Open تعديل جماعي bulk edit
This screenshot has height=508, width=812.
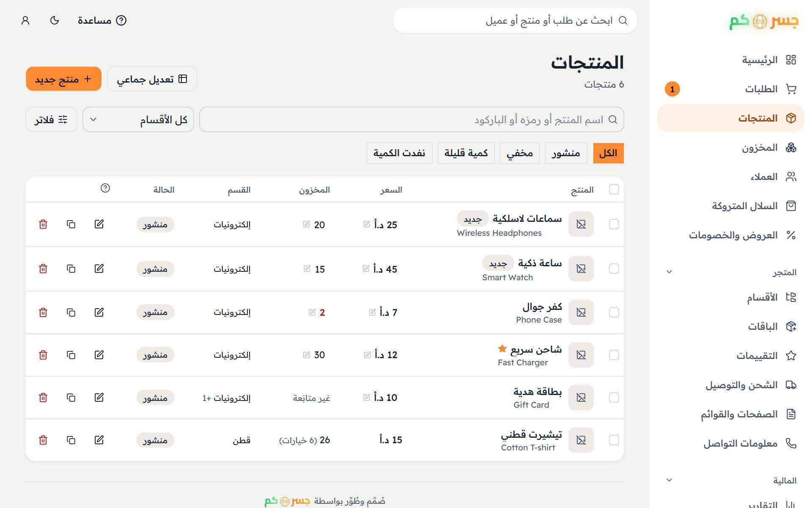point(152,79)
